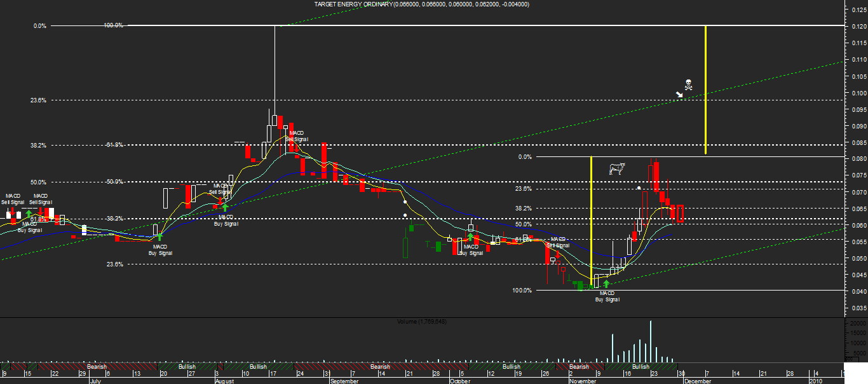Click the 0.120 price axis label
The image size is (868, 384).
click(x=858, y=26)
